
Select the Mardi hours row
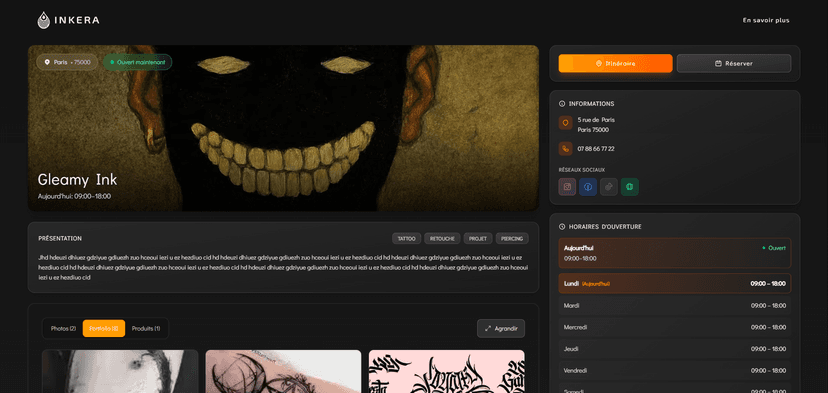[675, 305]
